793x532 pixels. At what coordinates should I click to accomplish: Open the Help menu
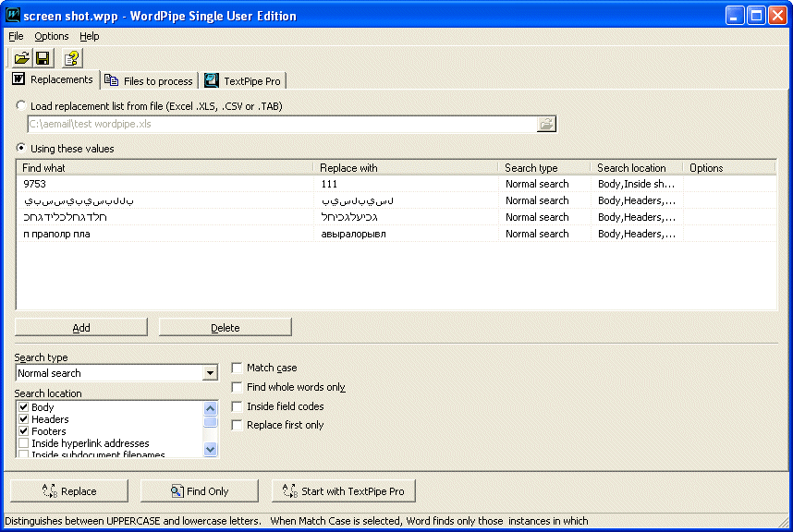(90, 36)
